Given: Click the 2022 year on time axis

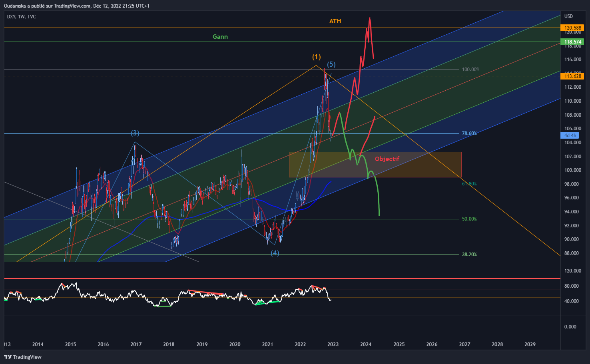Looking at the screenshot, I should point(300,344).
